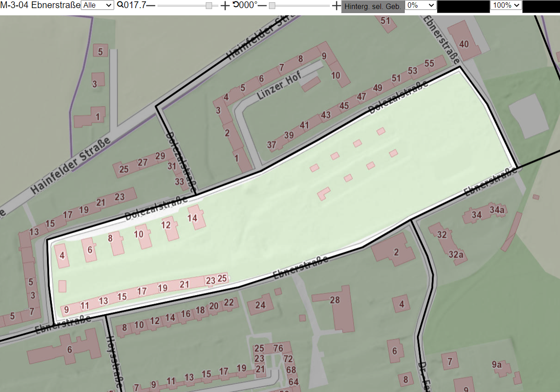Image resolution: width=560 pixels, height=392 pixels.
Task: Click the first black color box
Action: (463, 6)
